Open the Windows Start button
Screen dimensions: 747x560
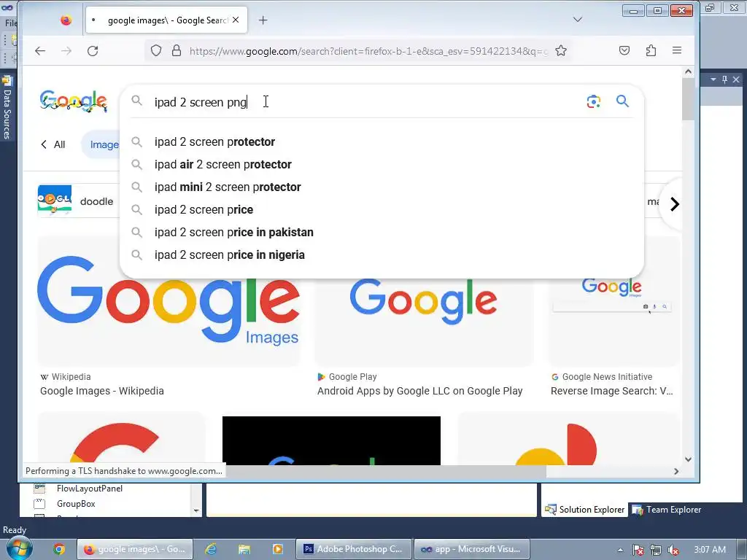[18, 548]
